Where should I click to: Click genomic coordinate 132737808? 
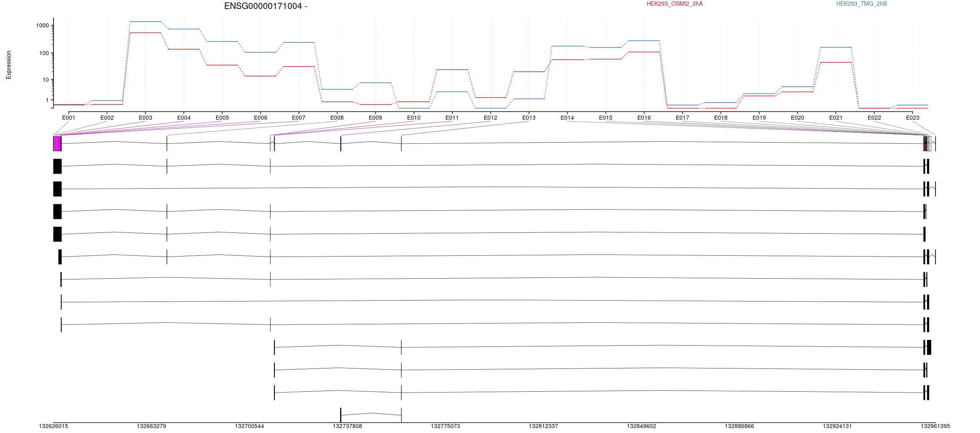(347, 426)
